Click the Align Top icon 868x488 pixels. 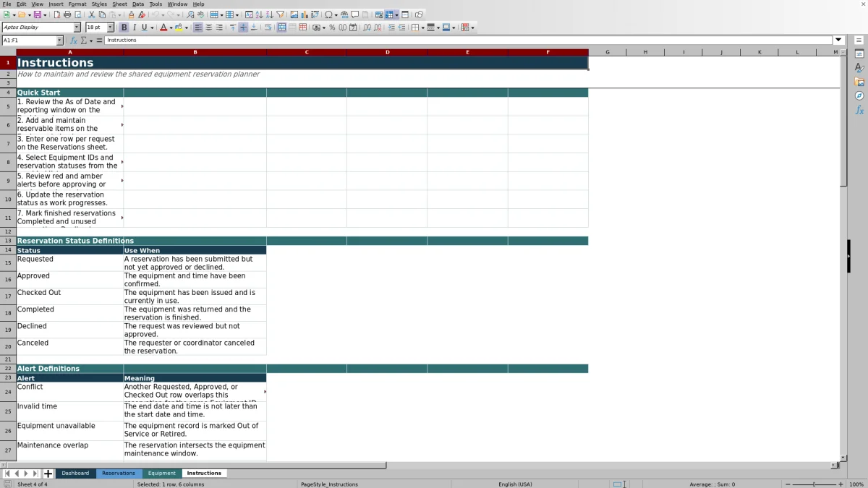(x=233, y=27)
